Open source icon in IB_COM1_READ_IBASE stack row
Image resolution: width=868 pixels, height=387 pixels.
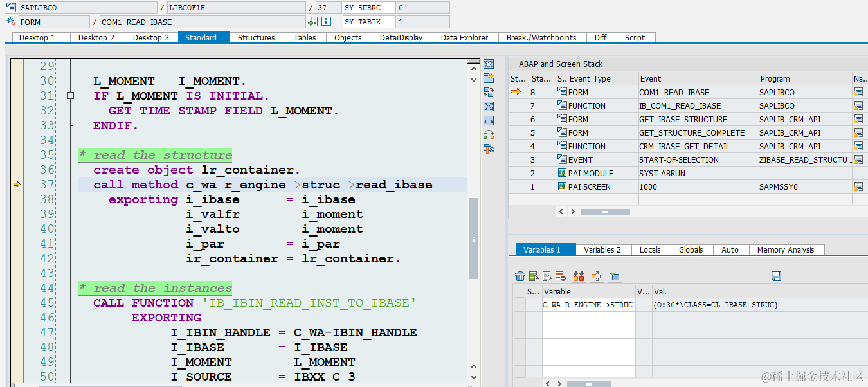pos(858,106)
